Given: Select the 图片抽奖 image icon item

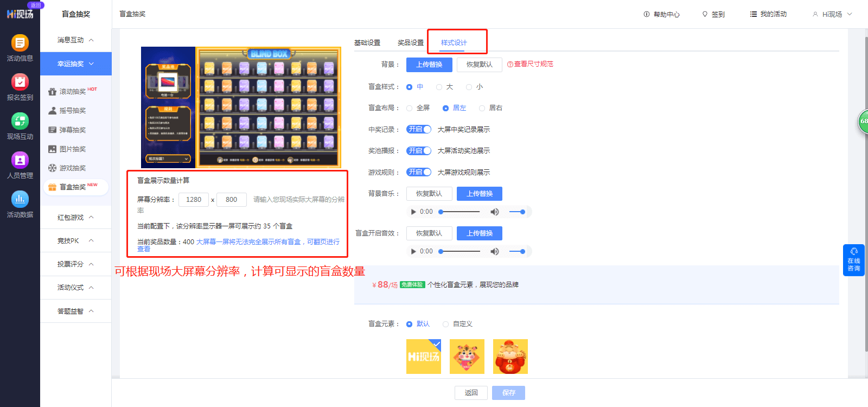Looking at the screenshot, I should click(x=52, y=149).
